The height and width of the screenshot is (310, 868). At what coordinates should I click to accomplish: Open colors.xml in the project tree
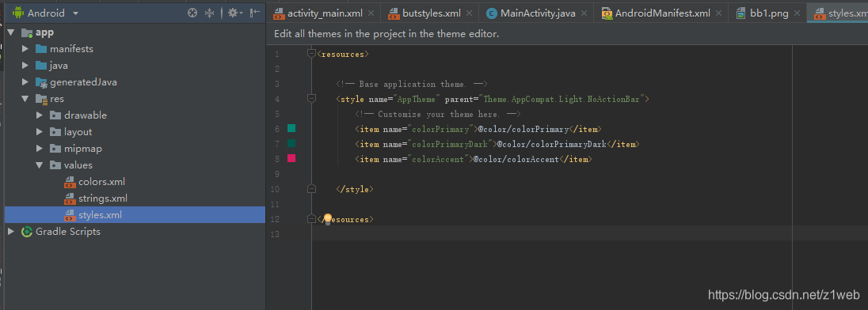pos(102,182)
